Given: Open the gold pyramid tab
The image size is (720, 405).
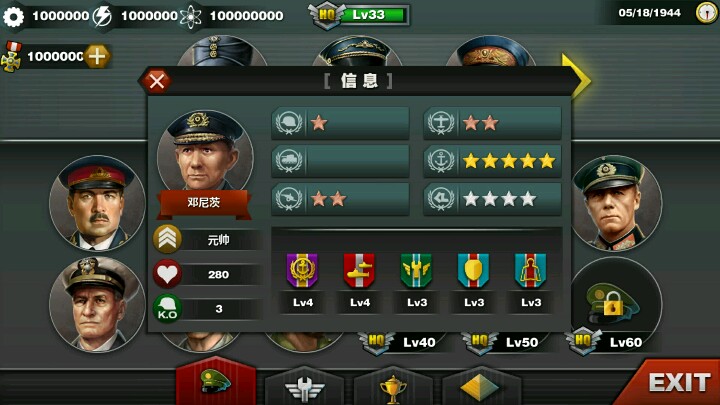Looking at the screenshot, I should [x=481, y=387].
